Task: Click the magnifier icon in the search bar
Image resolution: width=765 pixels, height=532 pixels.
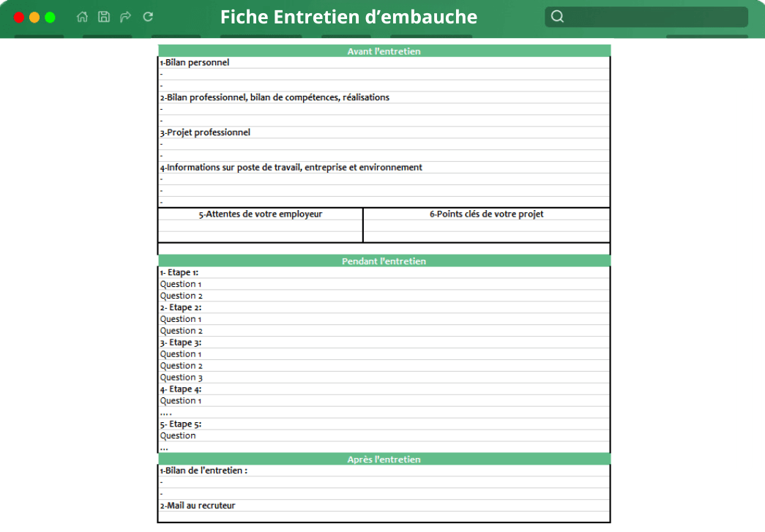Action: coord(558,16)
